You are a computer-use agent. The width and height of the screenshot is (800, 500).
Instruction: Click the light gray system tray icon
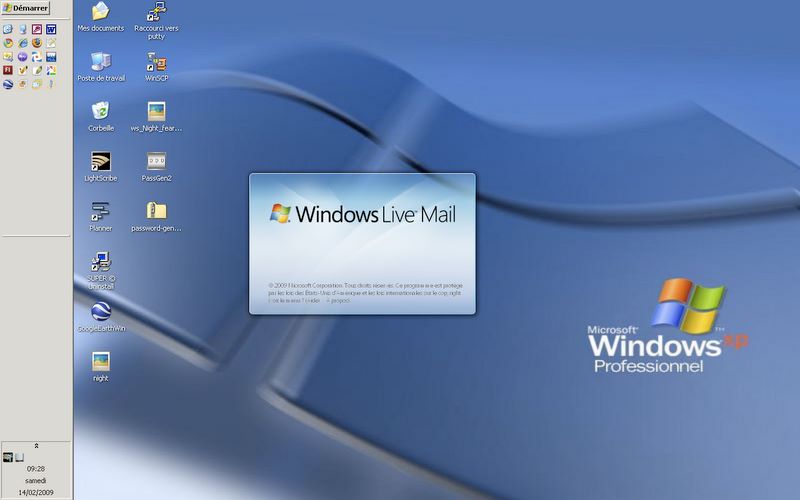click(19, 457)
